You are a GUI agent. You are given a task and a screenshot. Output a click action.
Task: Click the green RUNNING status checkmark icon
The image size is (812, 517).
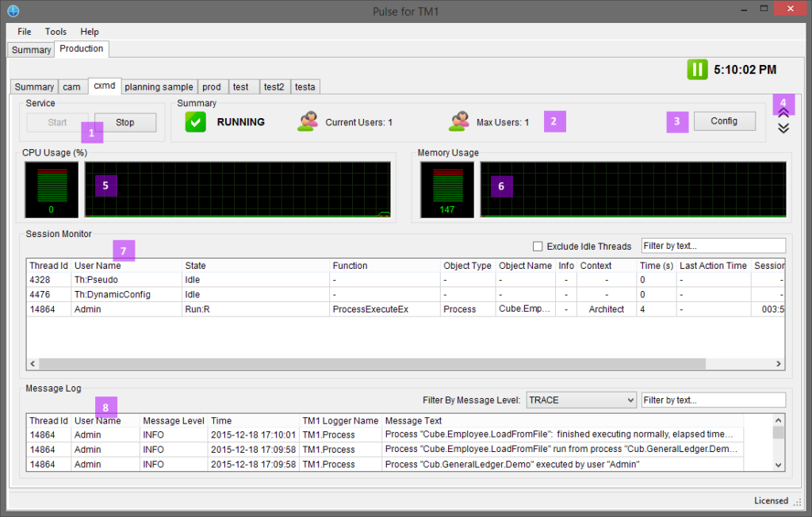tap(196, 122)
